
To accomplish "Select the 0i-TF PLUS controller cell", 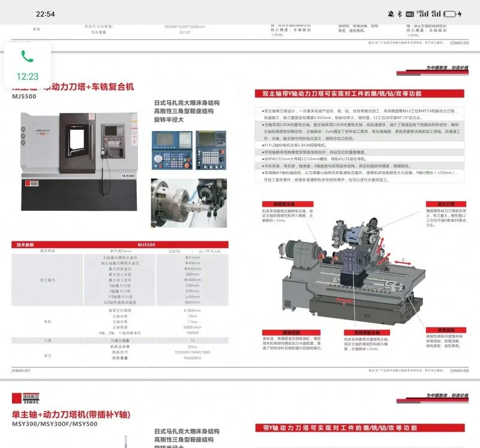I will (x=209, y=251).
